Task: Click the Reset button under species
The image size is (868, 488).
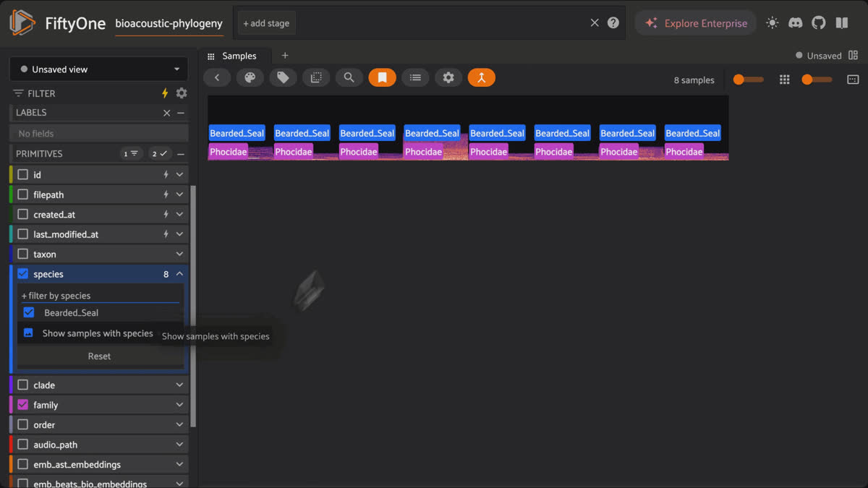Action: tap(100, 356)
